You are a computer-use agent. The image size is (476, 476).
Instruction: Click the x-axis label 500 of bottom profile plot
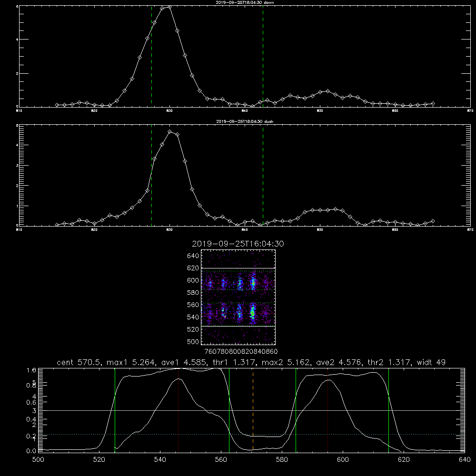click(x=38, y=460)
